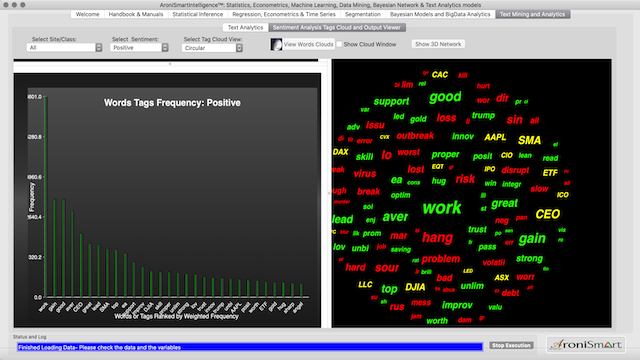The height and width of the screenshot is (360, 640).
Task: Open the Select Site/Class dropdown
Action: pos(64,48)
